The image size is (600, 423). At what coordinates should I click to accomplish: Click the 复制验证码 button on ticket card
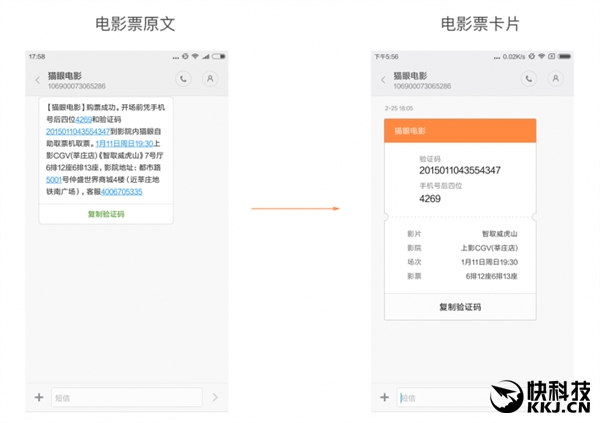(x=460, y=307)
